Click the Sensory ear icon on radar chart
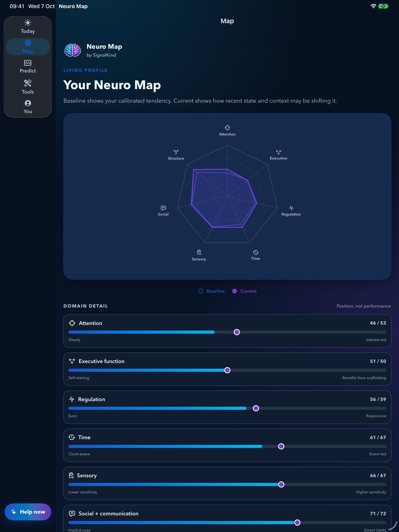The height and width of the screenshot is (532, 399). tap(199, 252)
